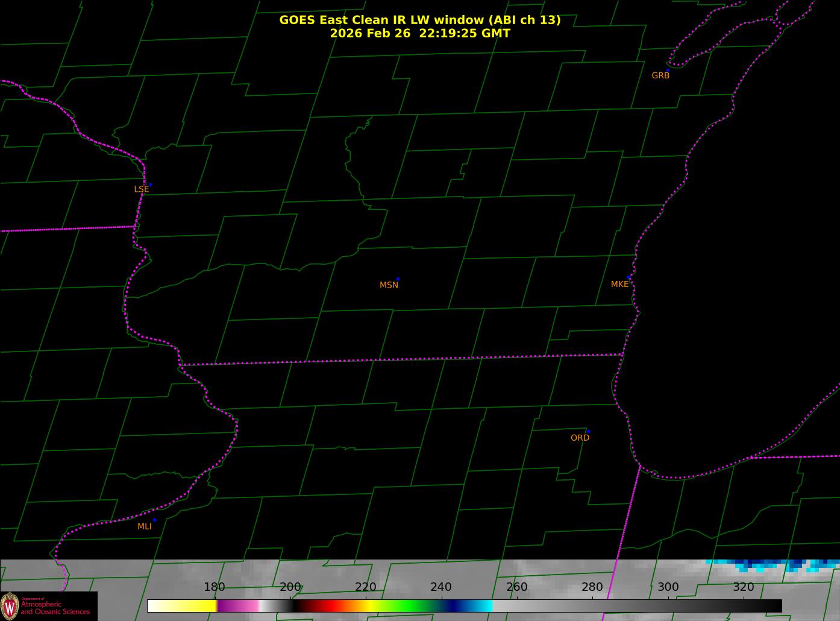This screenshot has height=621, width=840.
Task: Click the blue MLI station dot
Action: (x=154, y=520)
